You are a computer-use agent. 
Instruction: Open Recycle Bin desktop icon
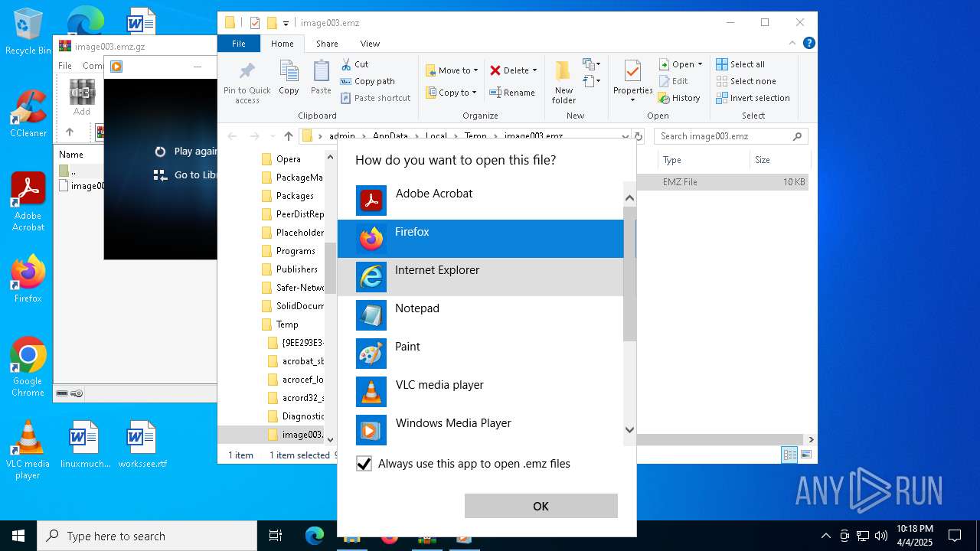28,32
